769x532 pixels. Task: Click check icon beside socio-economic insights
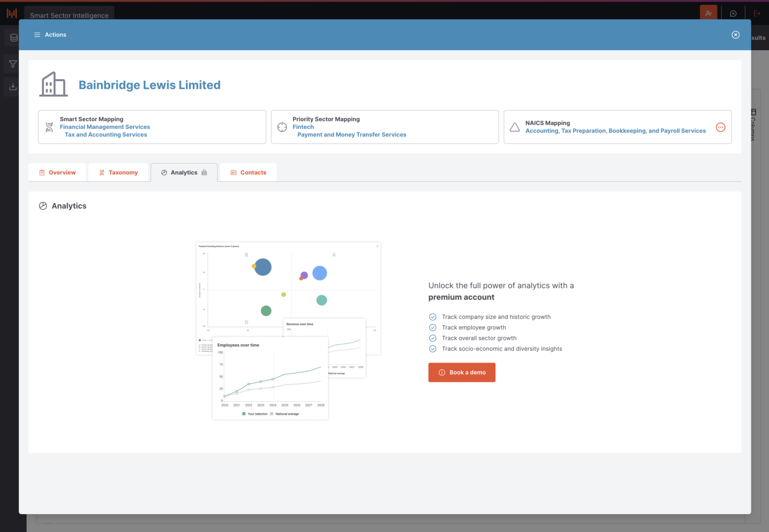433,349
